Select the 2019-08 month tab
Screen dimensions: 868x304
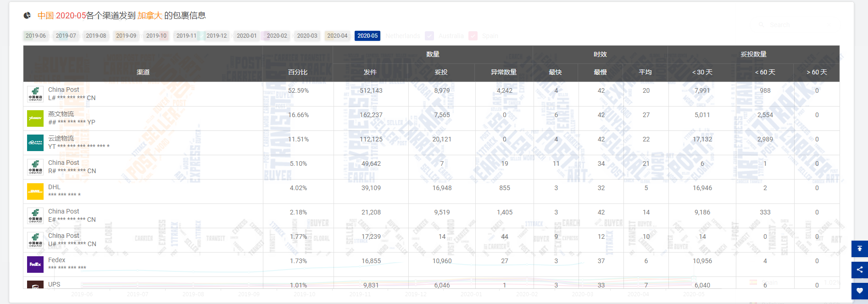[96, 36]
